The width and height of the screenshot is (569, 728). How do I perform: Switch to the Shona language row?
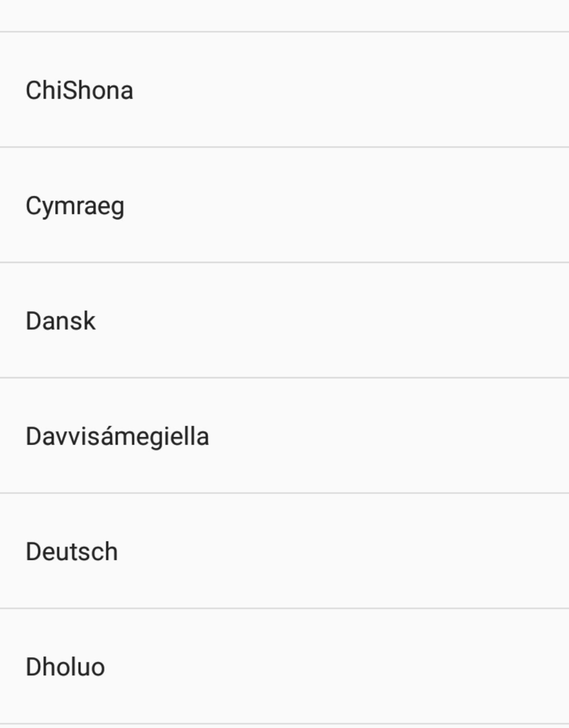pos(284,90)
